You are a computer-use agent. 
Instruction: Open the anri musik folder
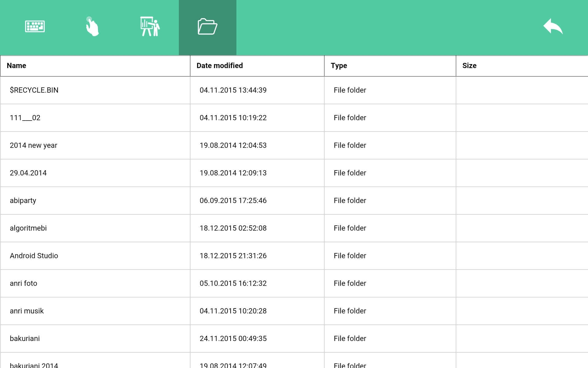tap(27, 311)
